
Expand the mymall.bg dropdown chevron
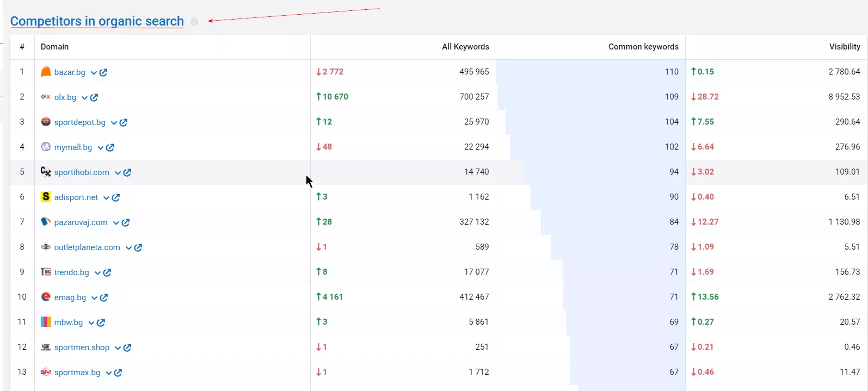101,148
